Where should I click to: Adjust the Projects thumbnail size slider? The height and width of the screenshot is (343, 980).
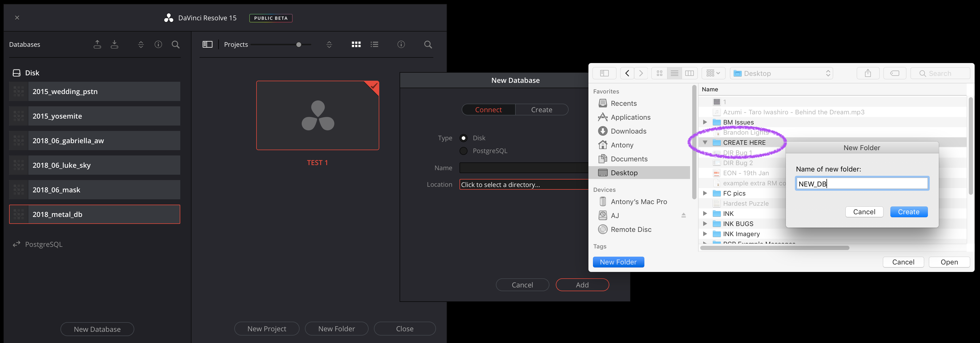299,44
